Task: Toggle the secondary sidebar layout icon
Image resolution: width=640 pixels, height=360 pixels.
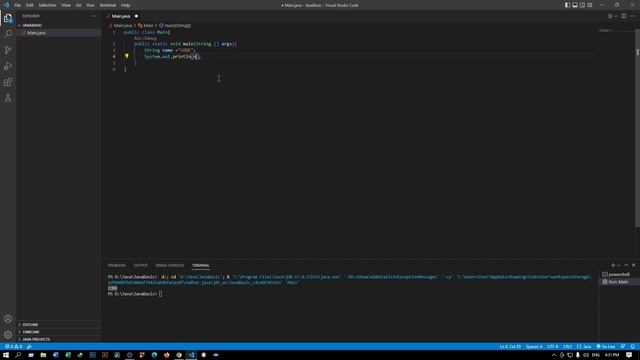Action: (x=582, y=5)
